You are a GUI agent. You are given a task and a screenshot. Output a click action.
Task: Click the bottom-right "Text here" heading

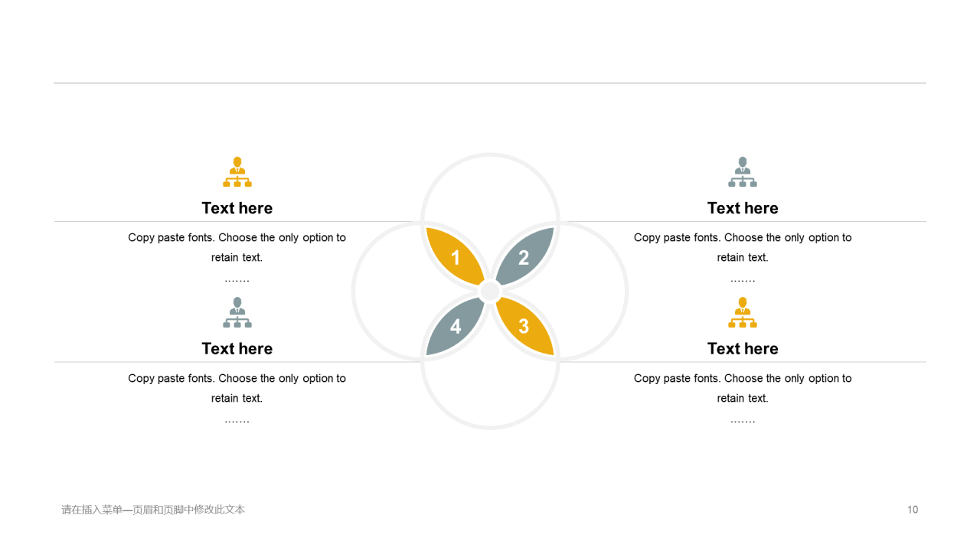[x=743, y=348]
